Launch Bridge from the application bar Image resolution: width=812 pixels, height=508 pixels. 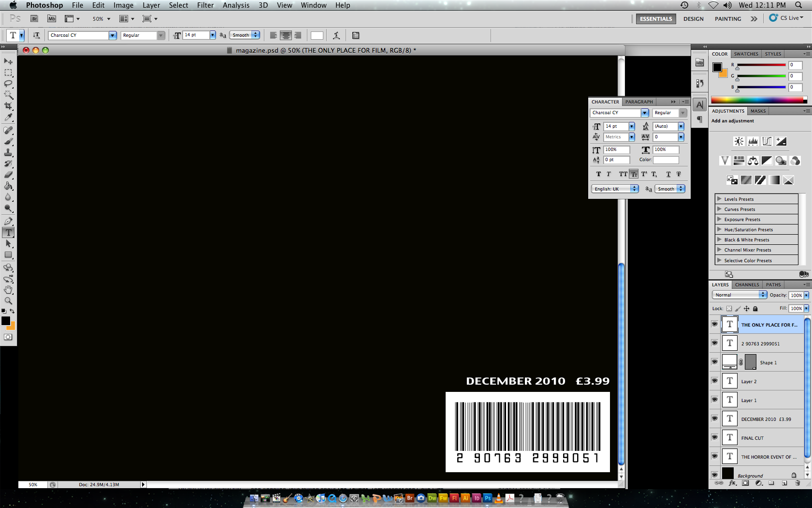pyautogui.click(x=34, y=19)
